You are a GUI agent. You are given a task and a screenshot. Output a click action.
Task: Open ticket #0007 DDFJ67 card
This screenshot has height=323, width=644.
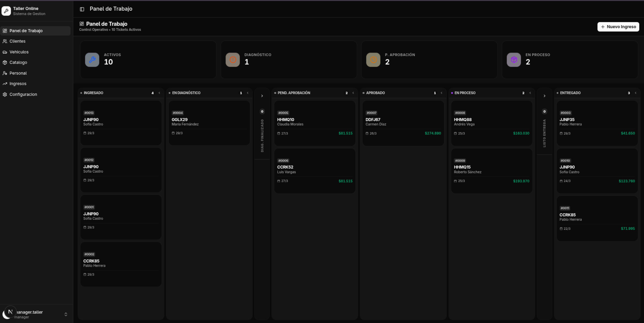pos(403,123)
